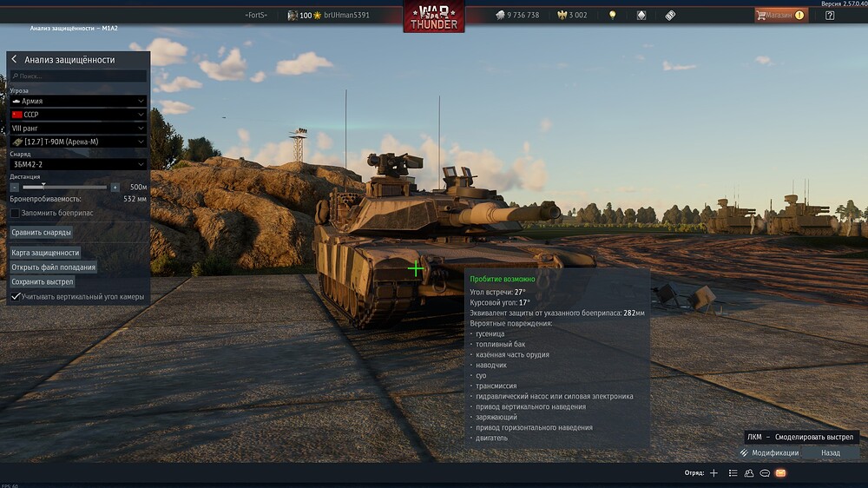Click the Golden Eagles currency icon
This screenshot has width=868, height=488.
[x=562, y=15]
